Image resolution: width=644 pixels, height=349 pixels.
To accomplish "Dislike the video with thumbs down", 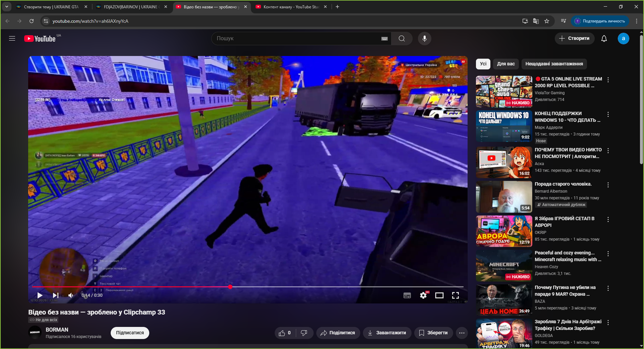I will (304, 333).
